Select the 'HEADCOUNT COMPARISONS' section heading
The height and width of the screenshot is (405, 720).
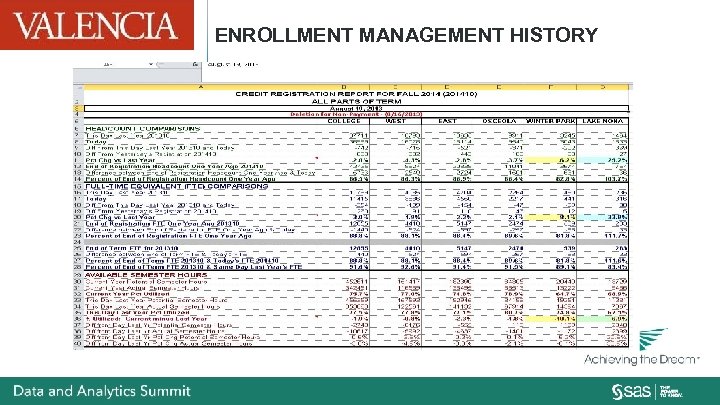point(143,129)
